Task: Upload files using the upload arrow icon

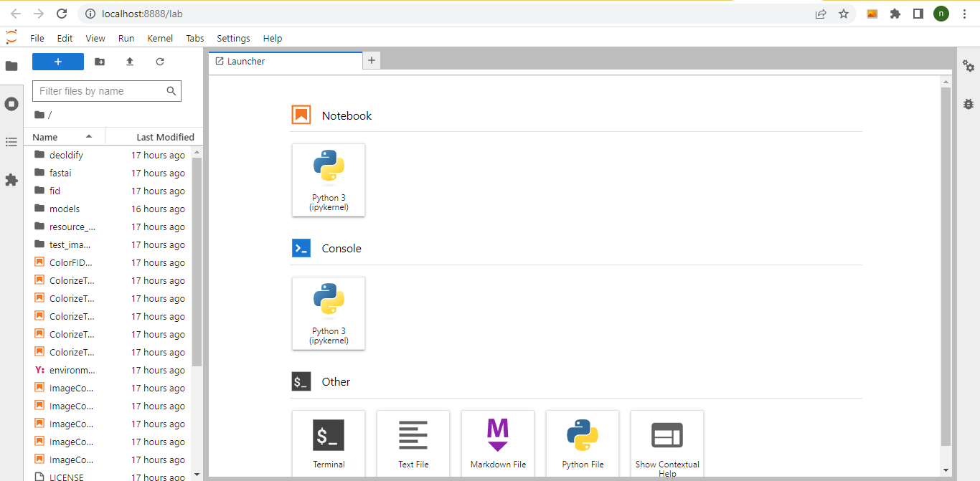Action: tap(129, 62)
